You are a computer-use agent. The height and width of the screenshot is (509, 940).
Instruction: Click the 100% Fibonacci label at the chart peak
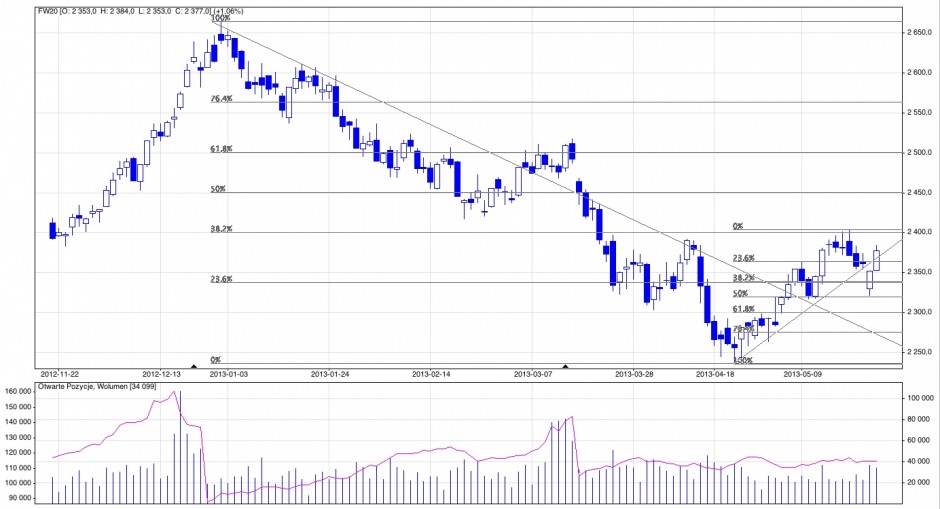pos(220,18)
